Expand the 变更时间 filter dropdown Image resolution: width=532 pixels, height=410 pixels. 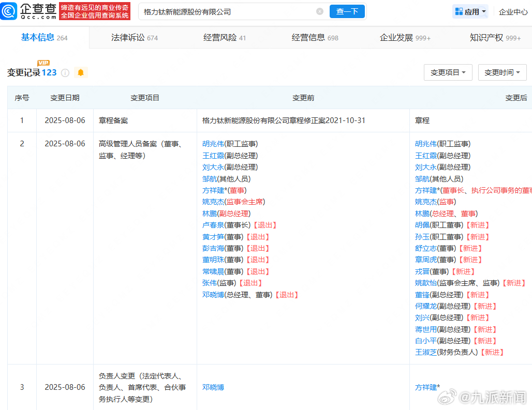point(502,72)
